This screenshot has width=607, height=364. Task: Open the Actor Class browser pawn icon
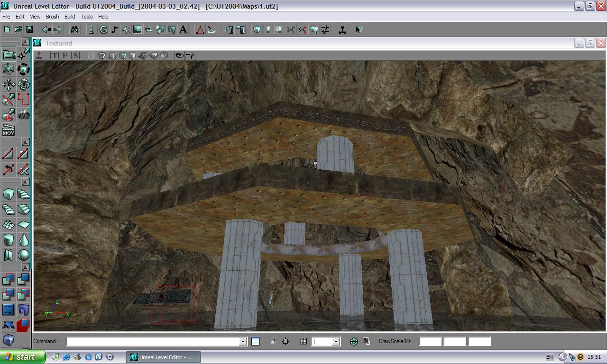point(92,29)
